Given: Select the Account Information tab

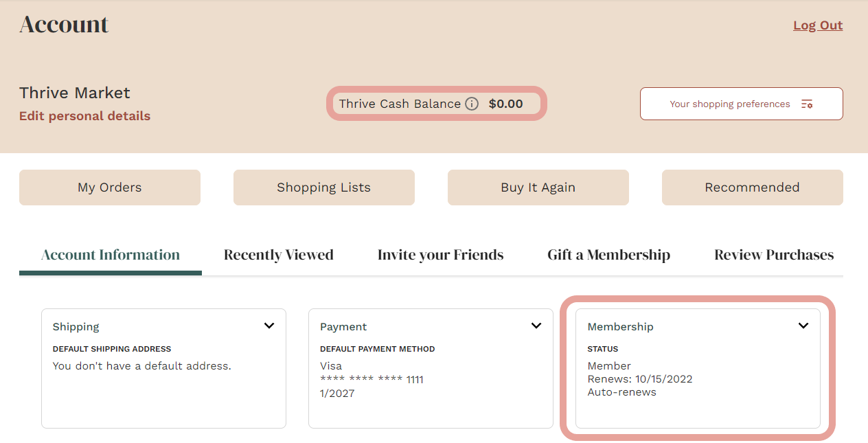Looking at the screenshot, I should tap(110, 254).
